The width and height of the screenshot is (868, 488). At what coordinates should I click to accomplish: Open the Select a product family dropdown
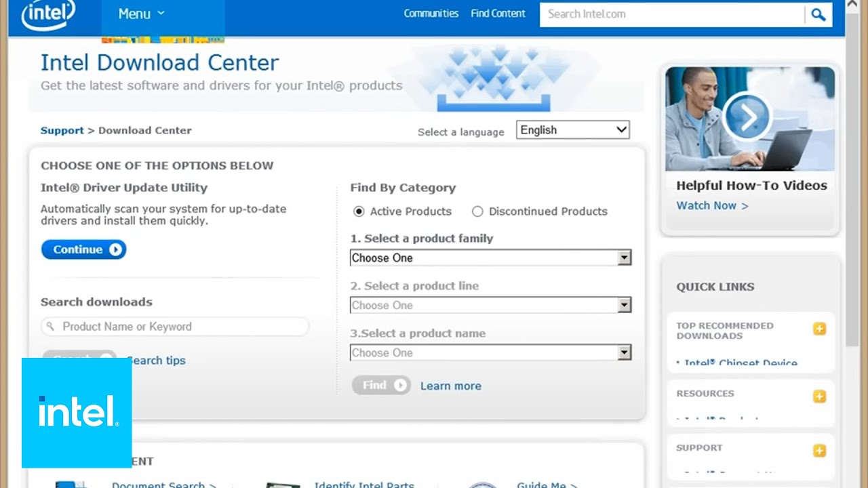[x=491, y=258]
